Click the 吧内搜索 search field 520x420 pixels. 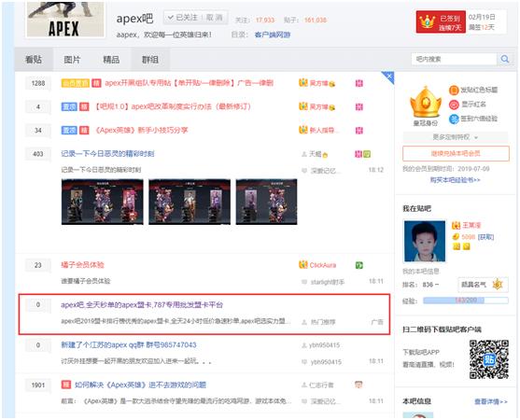(454, 59)
